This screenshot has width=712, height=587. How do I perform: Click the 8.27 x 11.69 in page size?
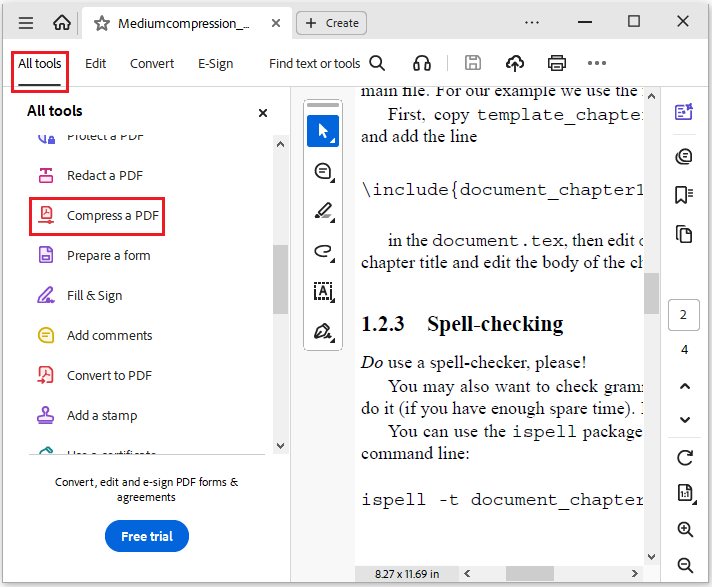click(x=407, y=574)
